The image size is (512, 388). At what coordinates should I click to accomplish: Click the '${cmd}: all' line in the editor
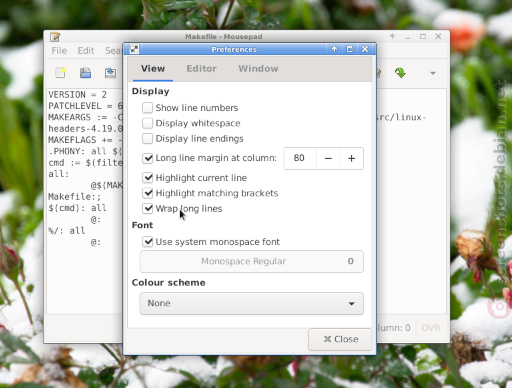coord(77,208)
